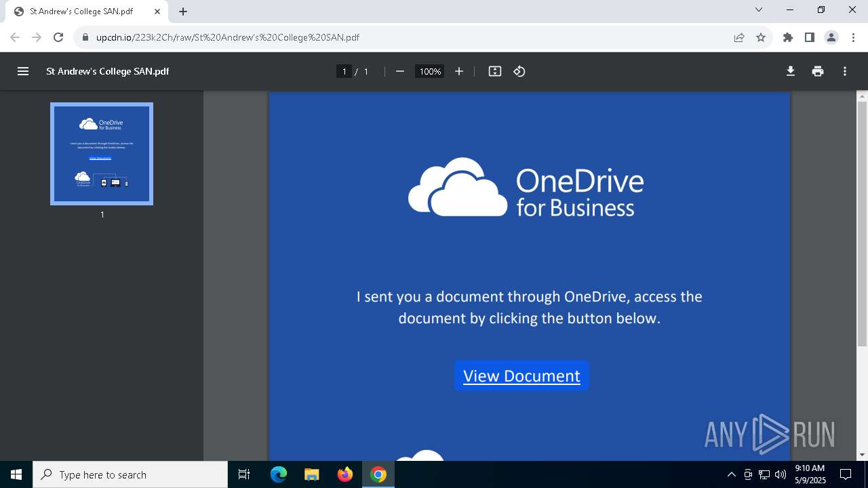Screen dimensions: 868x488
Task: Click the 100% zoom level field
Action: (x=430, y=71)
